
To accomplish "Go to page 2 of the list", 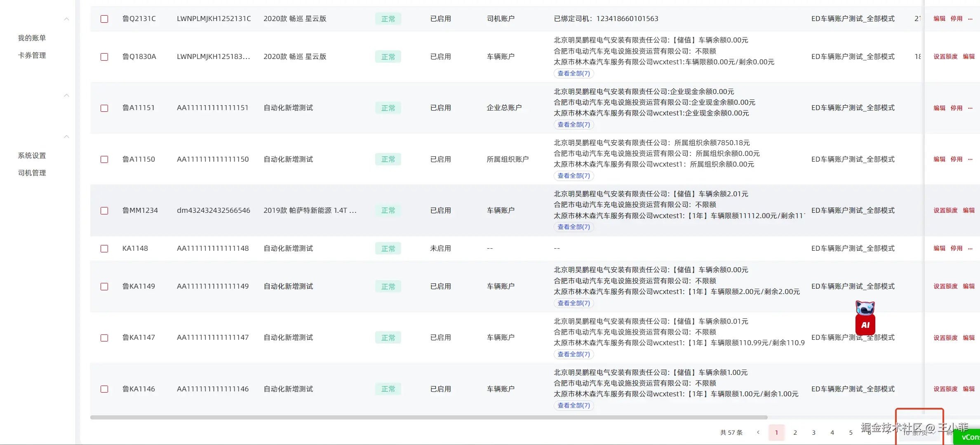I will 795,433.
